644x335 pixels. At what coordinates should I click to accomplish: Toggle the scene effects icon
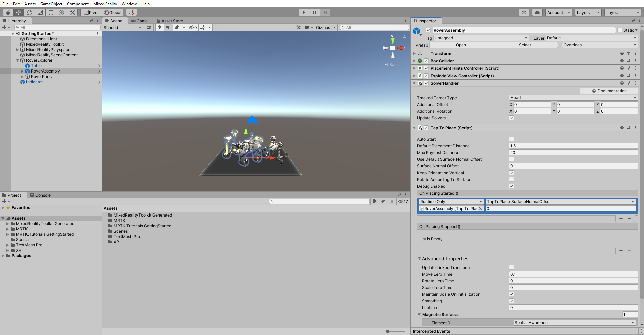177,27
